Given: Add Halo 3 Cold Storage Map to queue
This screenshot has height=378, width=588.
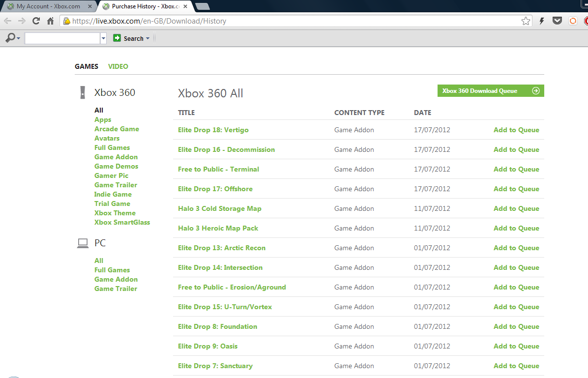Looking at the screenshot, I should 516,208.
